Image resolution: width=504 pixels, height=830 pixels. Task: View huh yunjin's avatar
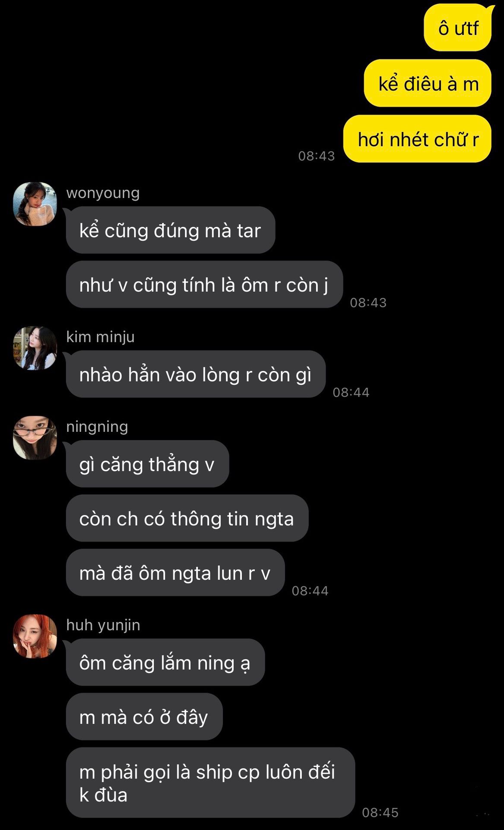pos(35,636)
